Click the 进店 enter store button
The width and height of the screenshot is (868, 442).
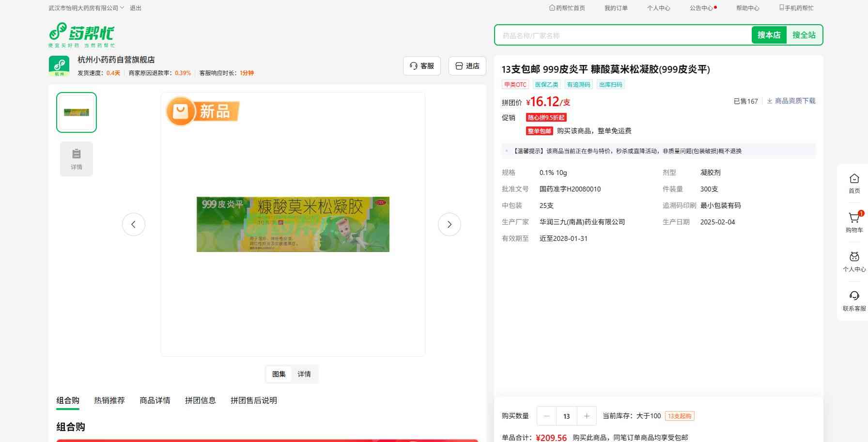tap(467, 66)
